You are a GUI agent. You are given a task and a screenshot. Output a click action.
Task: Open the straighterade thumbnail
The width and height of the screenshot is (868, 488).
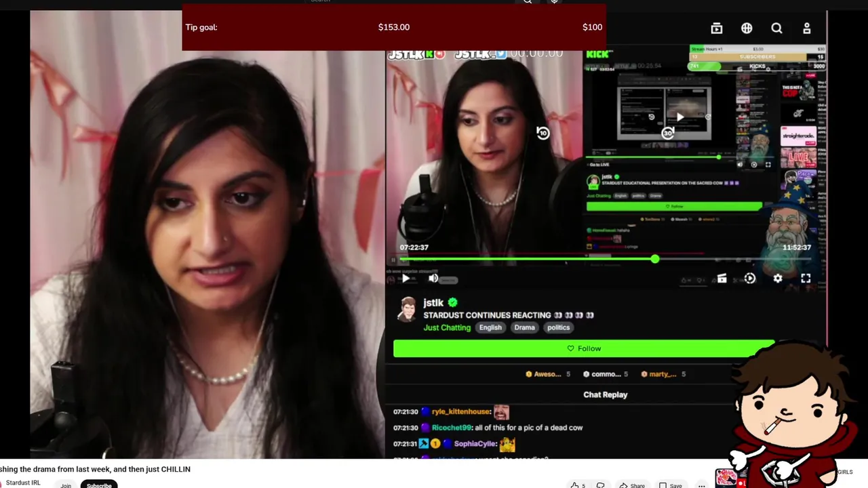click(x=797, y=135)
